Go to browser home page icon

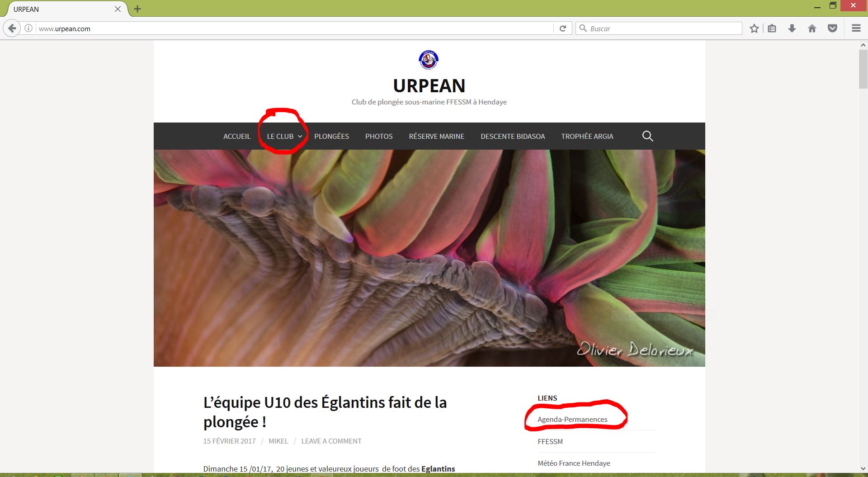pos(812,28)
